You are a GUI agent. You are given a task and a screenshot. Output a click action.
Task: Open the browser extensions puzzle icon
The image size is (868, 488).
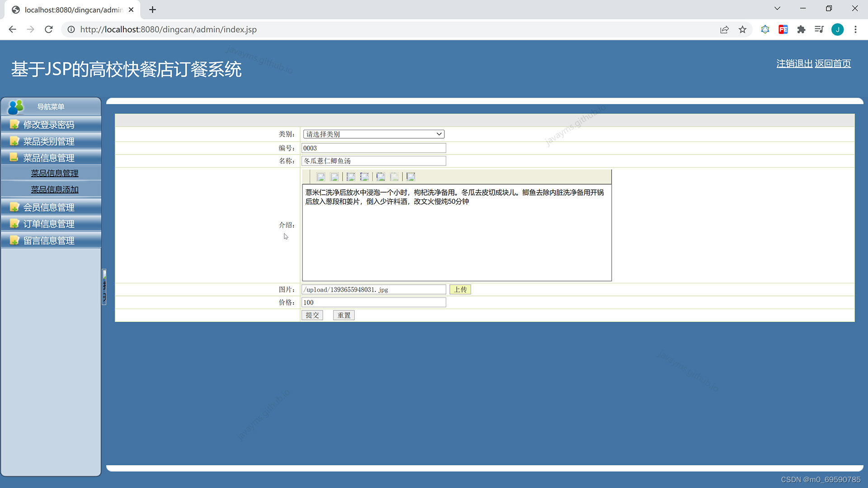click(x=801, y=29)
